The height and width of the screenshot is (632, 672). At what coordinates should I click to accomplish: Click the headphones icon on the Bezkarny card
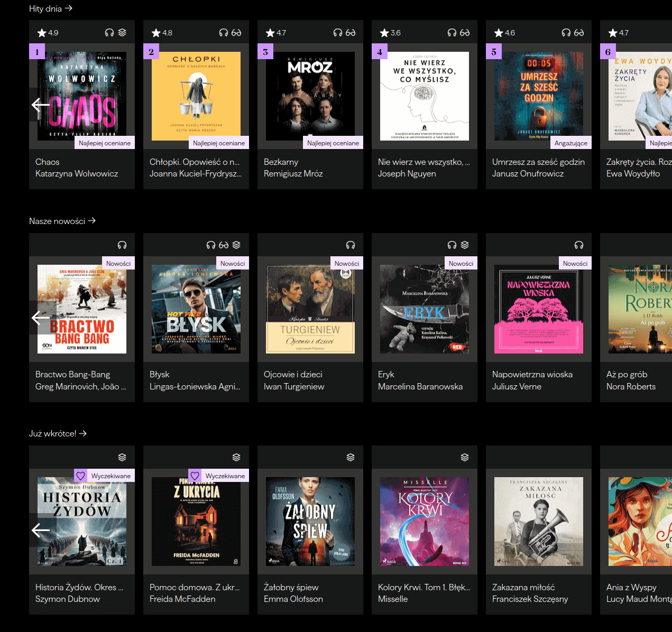(x=338, y=33)
